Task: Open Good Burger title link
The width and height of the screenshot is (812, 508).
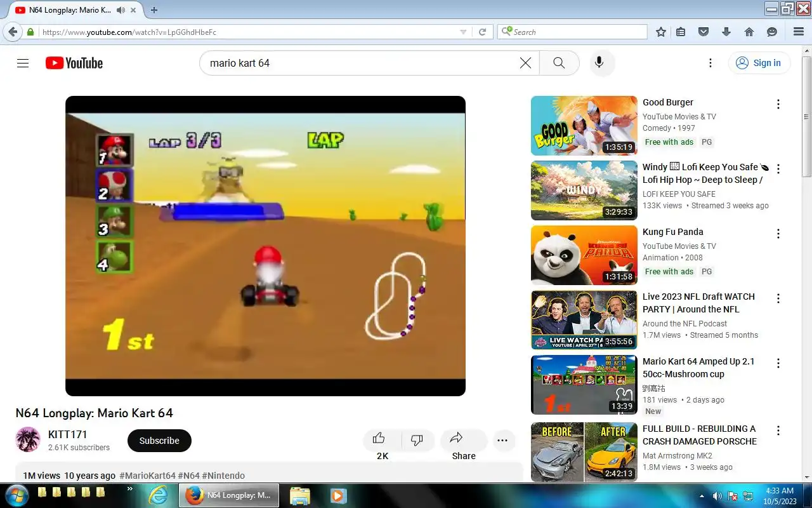Action: [668, 102]
